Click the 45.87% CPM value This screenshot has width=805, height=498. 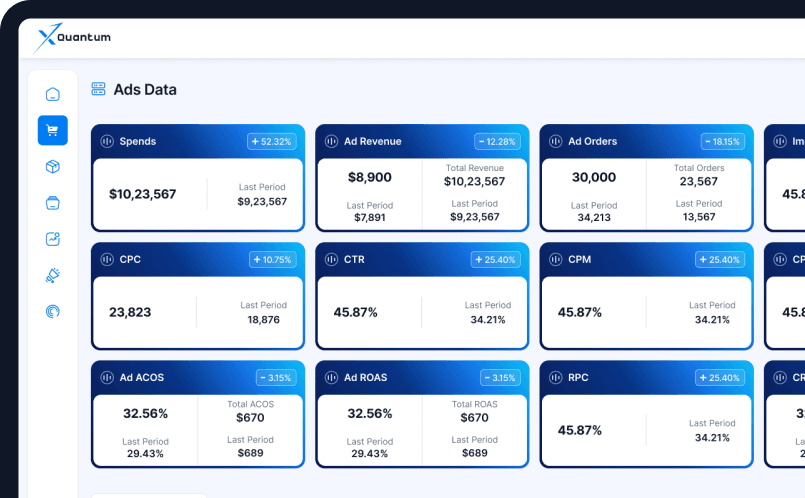[580, 312]
